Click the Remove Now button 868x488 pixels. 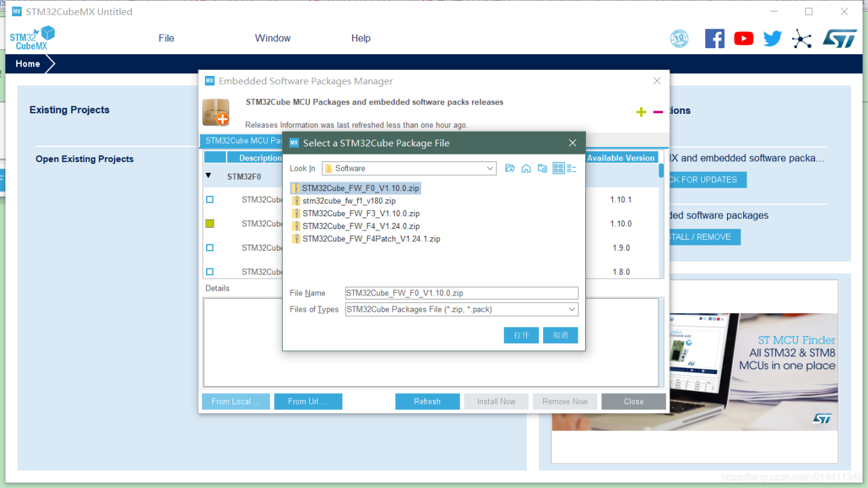[565, 401]
